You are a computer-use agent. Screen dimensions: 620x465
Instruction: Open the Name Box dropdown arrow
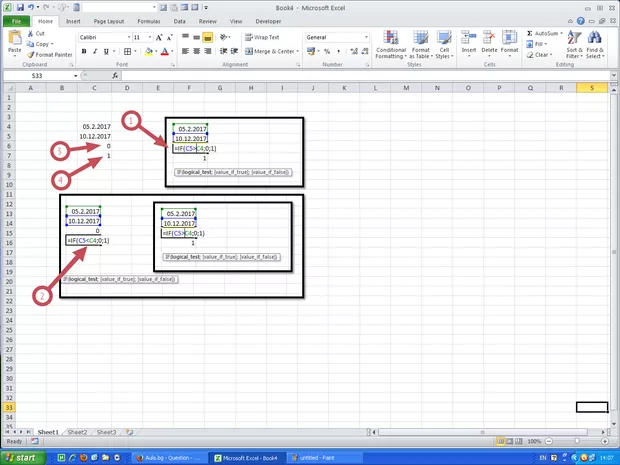pos(75,76)
